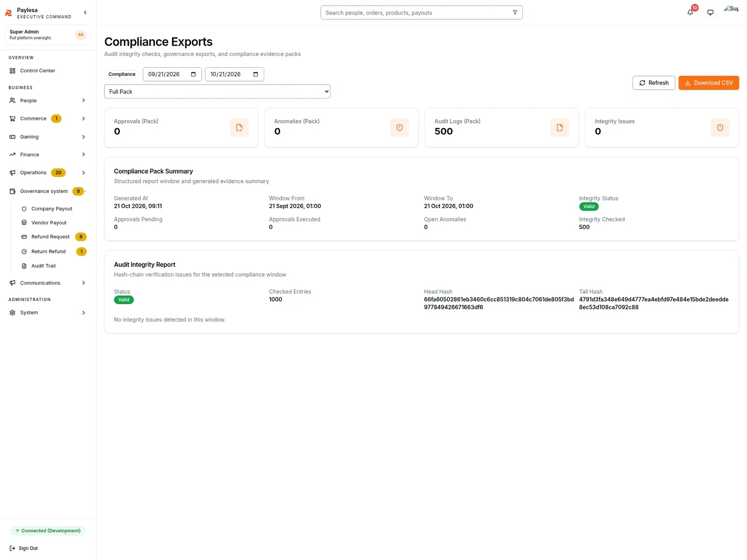The width and height of the screenshot is (747, 560).
Task: Click the Anomalies (Pack) shield icon
Action: [x=399, y=127]
